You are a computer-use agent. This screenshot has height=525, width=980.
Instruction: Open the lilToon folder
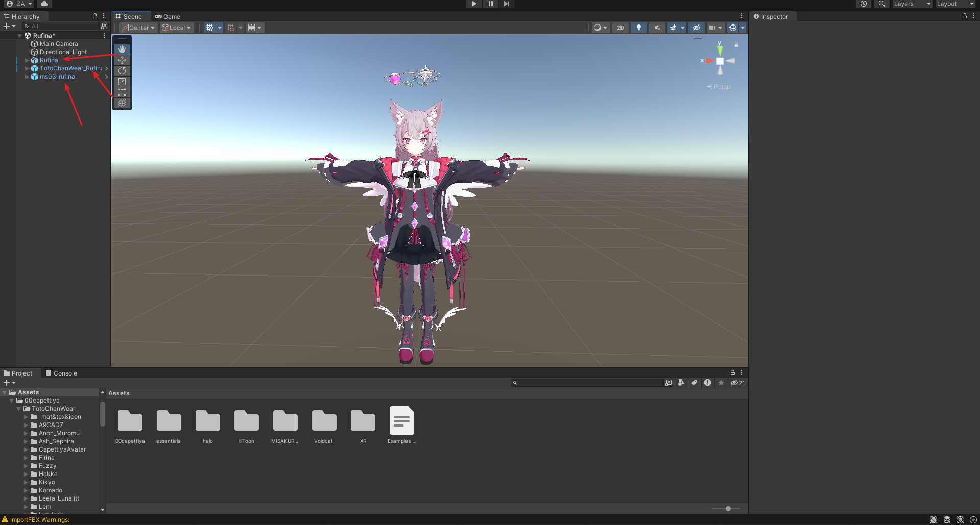point(246,421)
